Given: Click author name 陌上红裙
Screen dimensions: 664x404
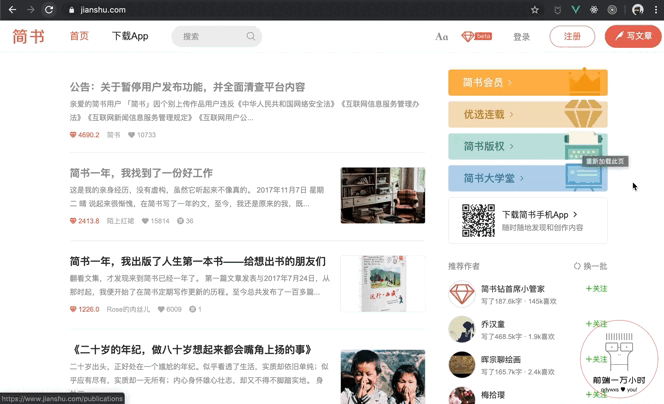Looking at the screenshot, I should pyautogui.click(x=120, y=221).
